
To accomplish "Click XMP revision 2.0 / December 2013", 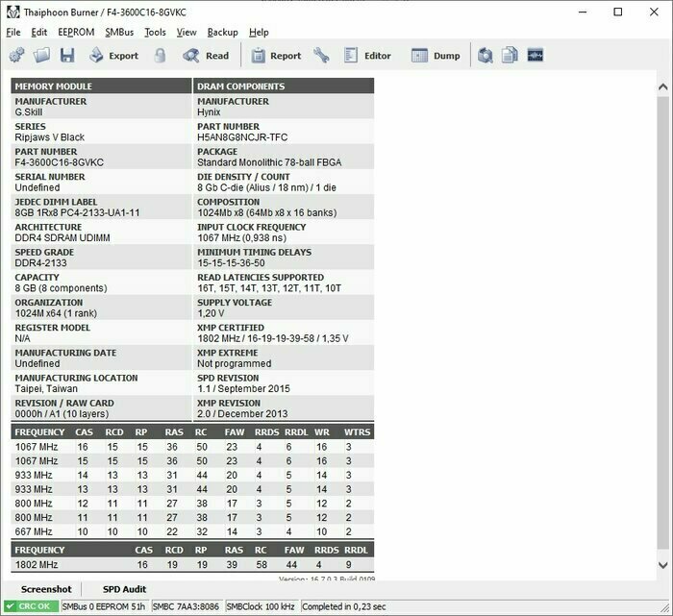I will click(242, 413).
